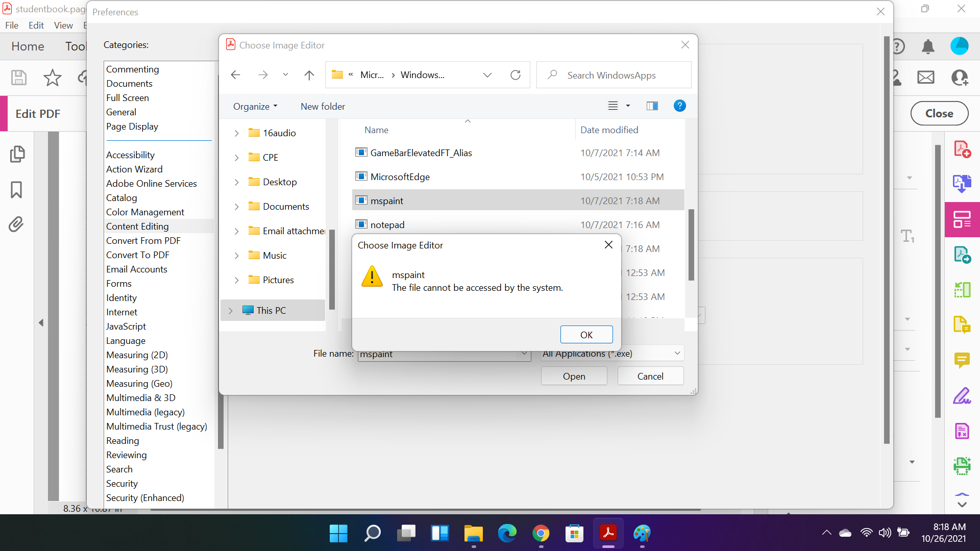Go up one folder level arrow
Image resolution: width=980 pixels, height=551 pixels.
[309, 75]
